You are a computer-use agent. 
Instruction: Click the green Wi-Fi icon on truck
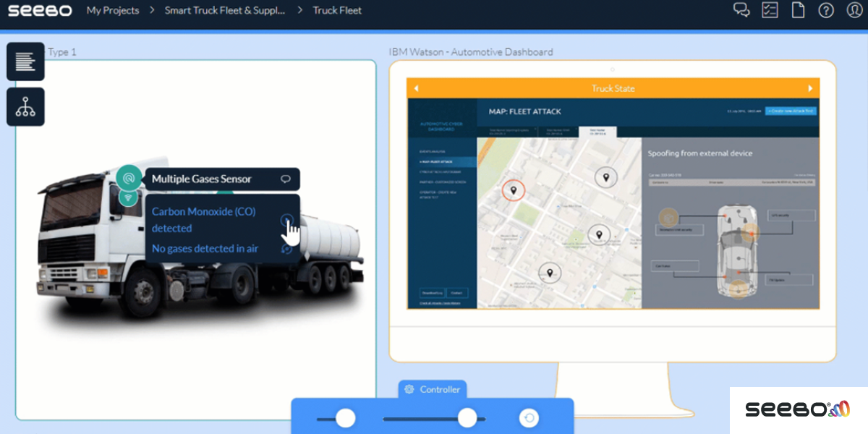(x=129, y=197)
